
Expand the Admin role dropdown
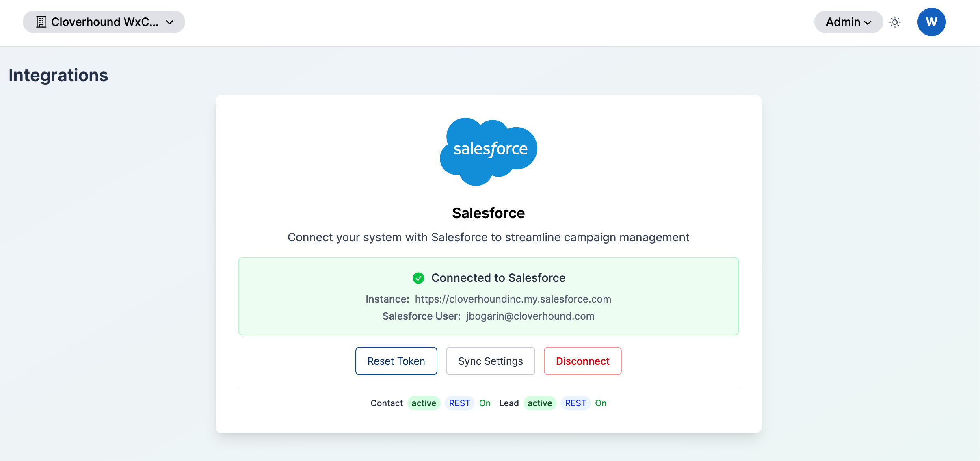[x=848, y=22]
